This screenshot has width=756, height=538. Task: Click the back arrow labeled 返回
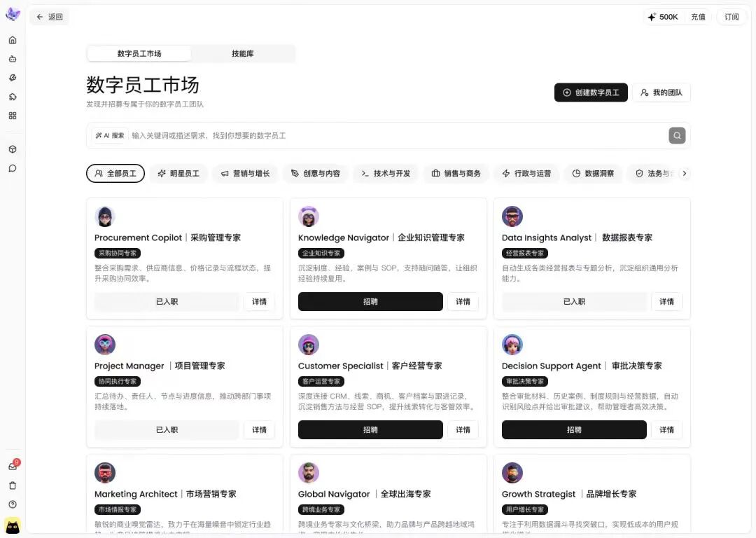coord(49,16)
